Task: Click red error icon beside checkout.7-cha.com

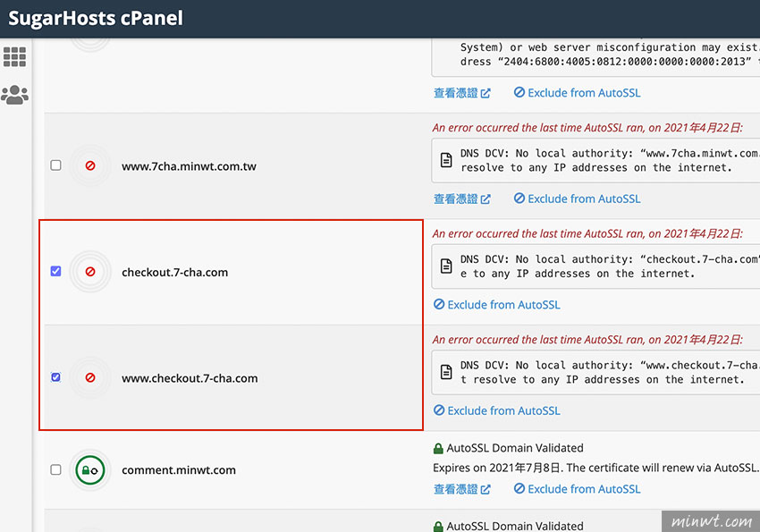Action: 90,271
